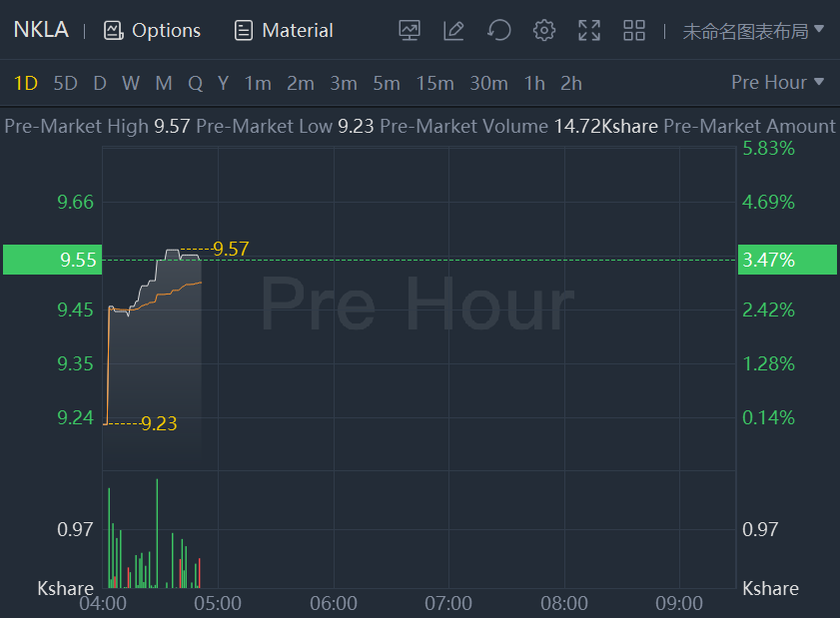Open the 未命名图表布局 layout dropdown
This screenshot has height=618, width=840.
(753, 30)
